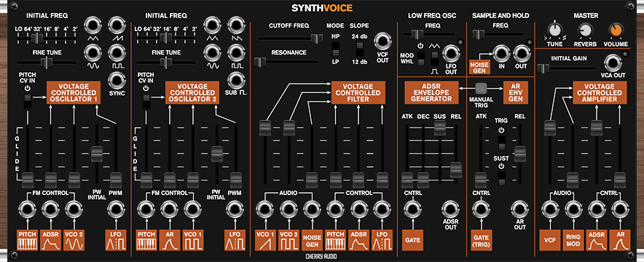Click the ADSR SUS slider handle
This screenshot has height=262, width=644.
(x=439, y=128)
